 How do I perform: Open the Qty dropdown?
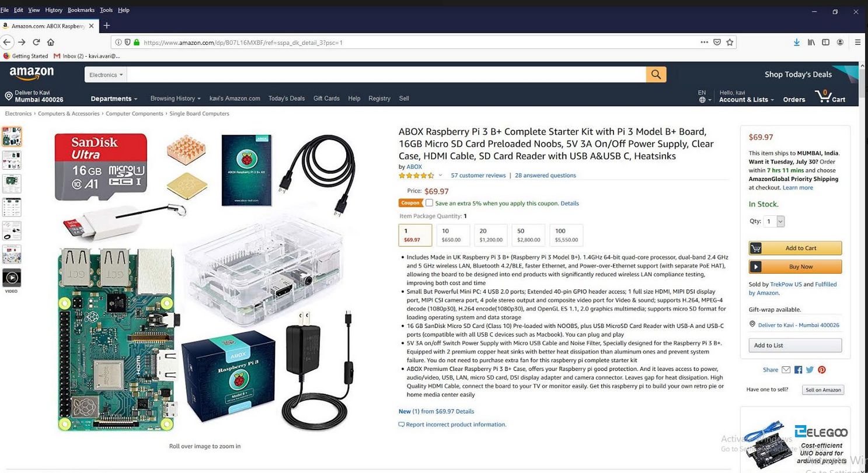tap(774, 221)
